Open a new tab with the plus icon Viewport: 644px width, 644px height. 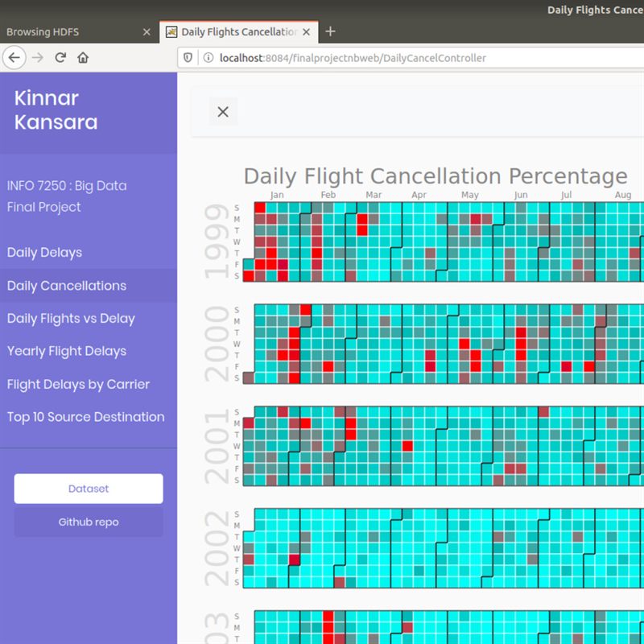click(x=330, y=31)
